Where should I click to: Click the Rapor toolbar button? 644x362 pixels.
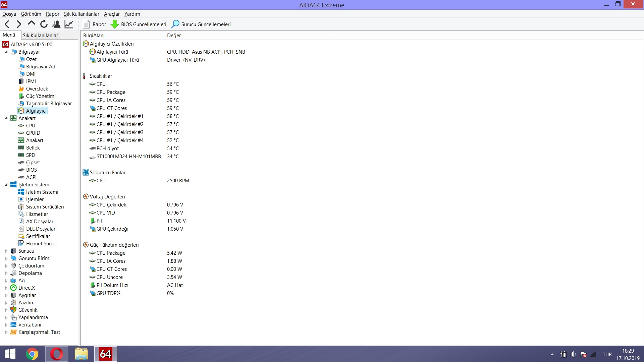click(94, 24)
